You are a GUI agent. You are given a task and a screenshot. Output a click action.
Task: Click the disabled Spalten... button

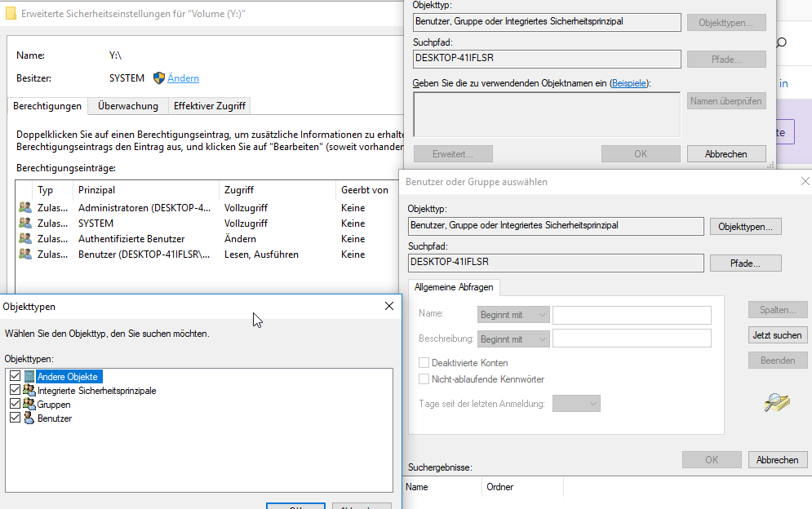tap(777, 310)
